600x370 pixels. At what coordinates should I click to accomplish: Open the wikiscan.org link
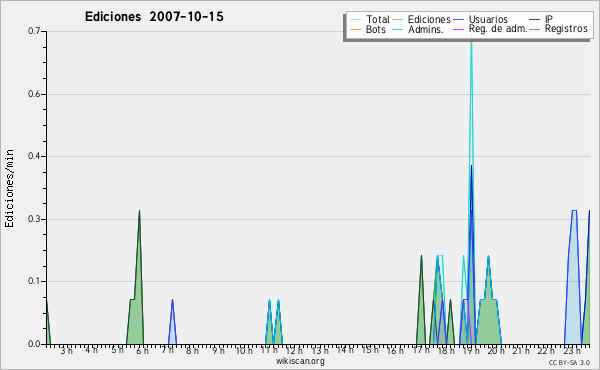tap(300, 361)
